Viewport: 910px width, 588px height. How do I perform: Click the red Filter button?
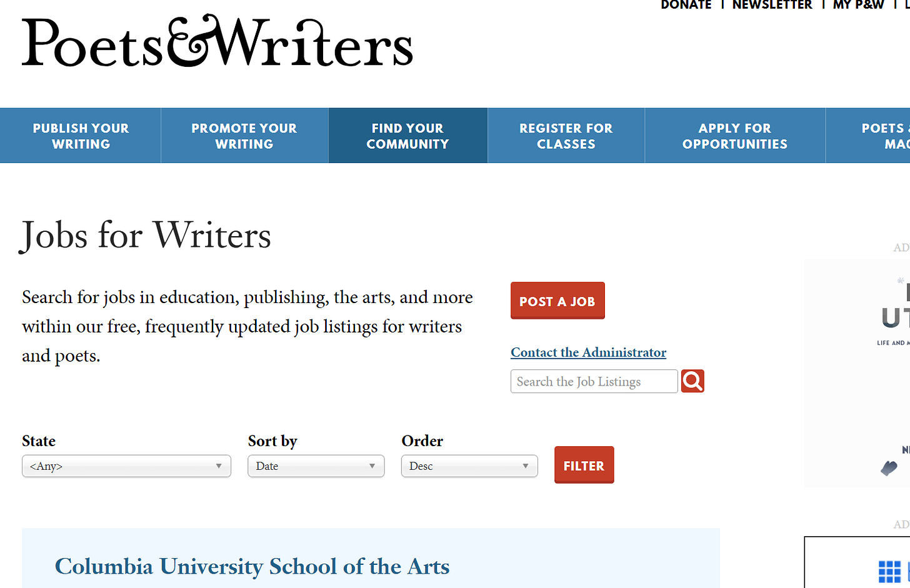(584, 465)
